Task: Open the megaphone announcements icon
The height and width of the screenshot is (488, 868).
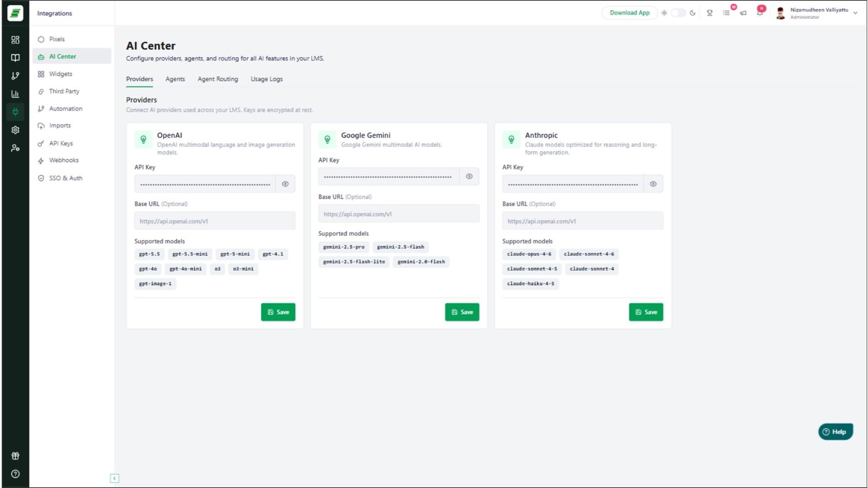Action: point(743,13)
